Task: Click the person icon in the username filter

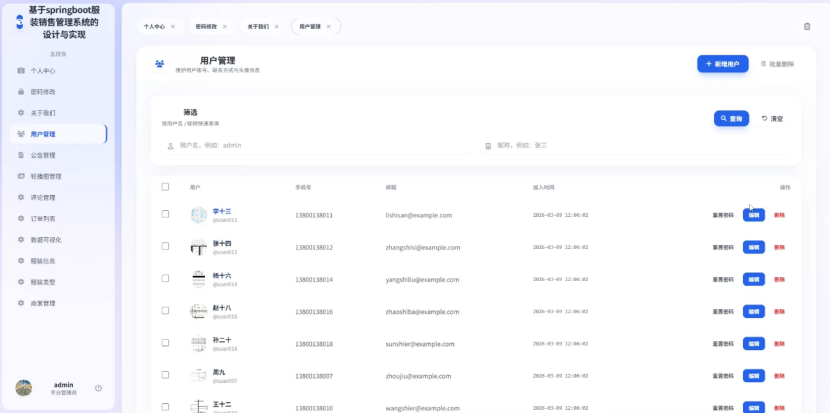Action: click(x=170, y=146)
